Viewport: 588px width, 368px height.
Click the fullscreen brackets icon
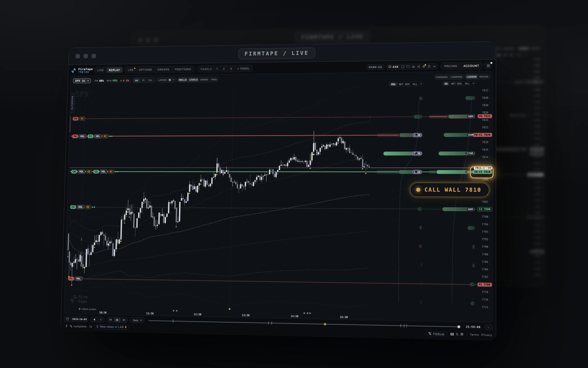[403, 67]
